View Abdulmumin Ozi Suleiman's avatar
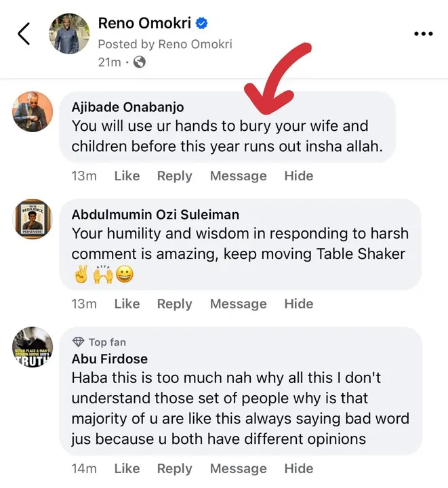448x488 pixels. point(33,219)
